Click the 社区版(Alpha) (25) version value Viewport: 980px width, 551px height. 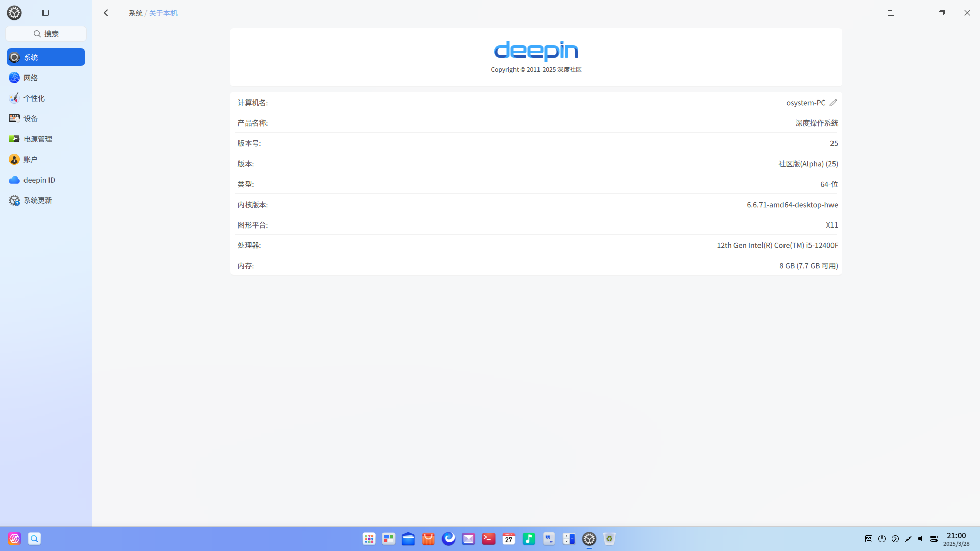click(x=808, y=164)
